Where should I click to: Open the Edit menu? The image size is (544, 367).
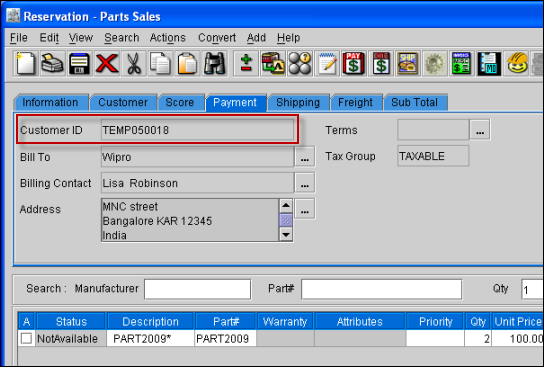pyautogui.click(x=49, y=37)
